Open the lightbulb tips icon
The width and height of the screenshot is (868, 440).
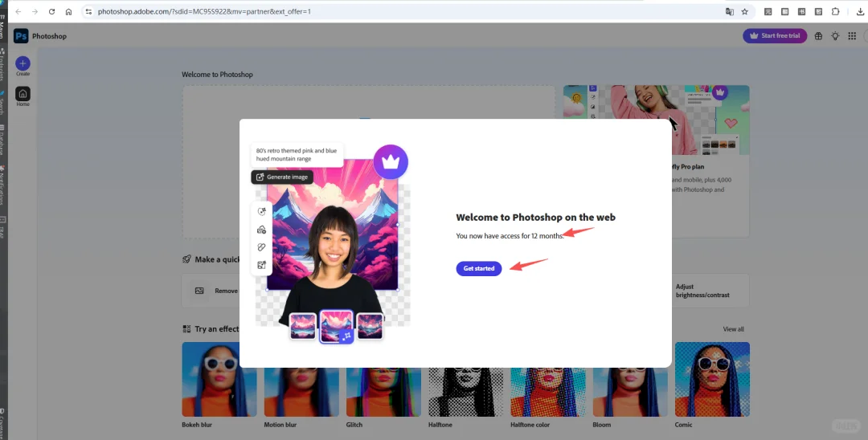835,36
